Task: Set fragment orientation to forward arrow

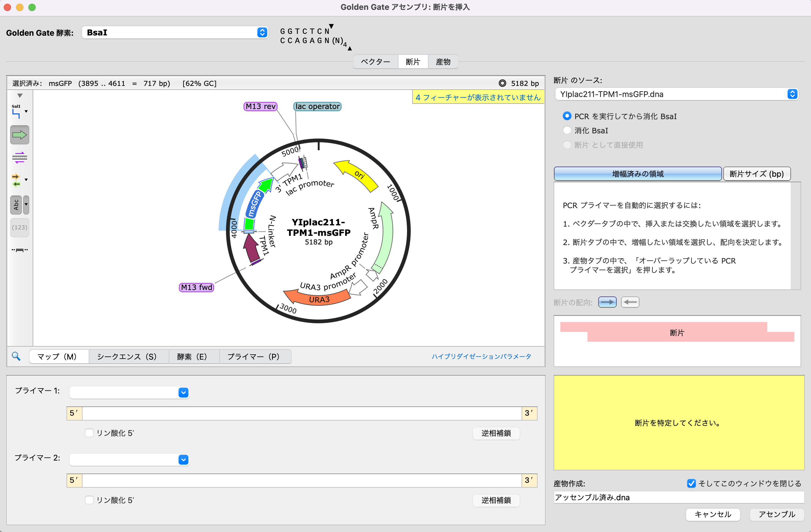Action: (607, 302)
